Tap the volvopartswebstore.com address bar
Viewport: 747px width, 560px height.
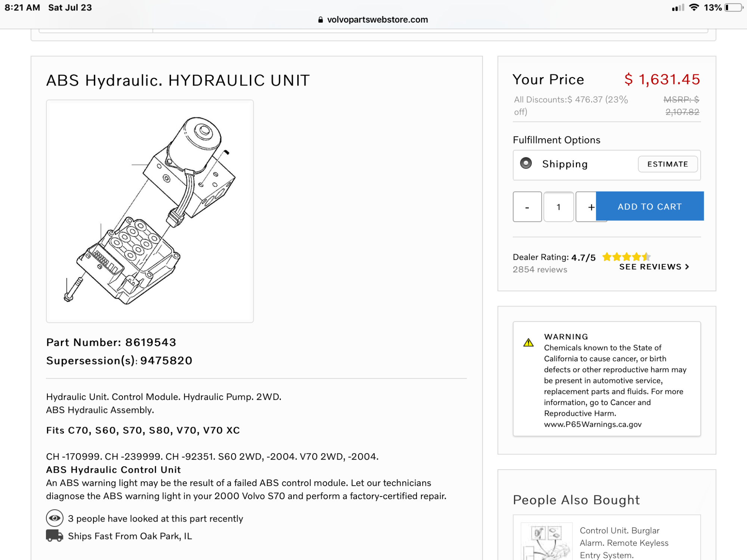pyautogui.click(x=377, y=20)
